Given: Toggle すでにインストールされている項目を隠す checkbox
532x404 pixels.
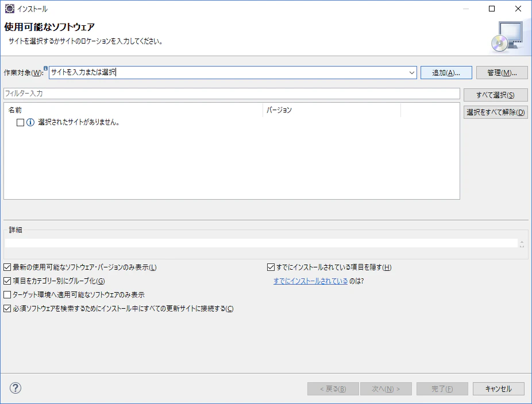Looking at the screenshot, I should 271,267.
